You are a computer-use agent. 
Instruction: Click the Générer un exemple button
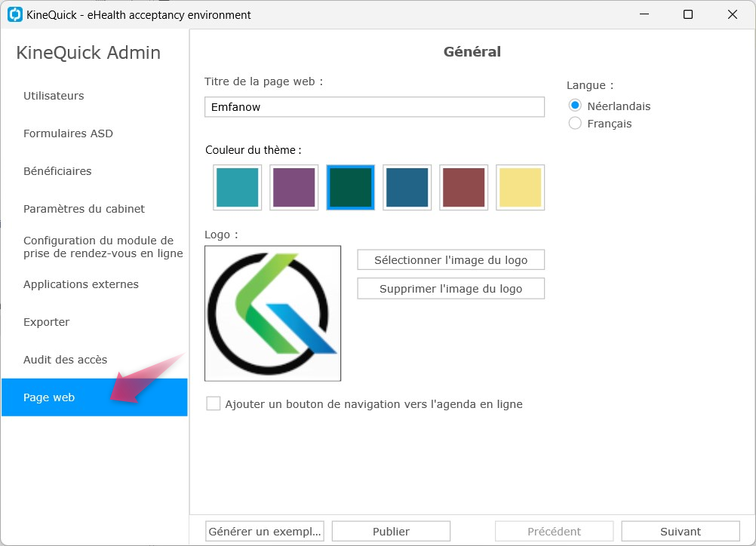tap(265, 531)
